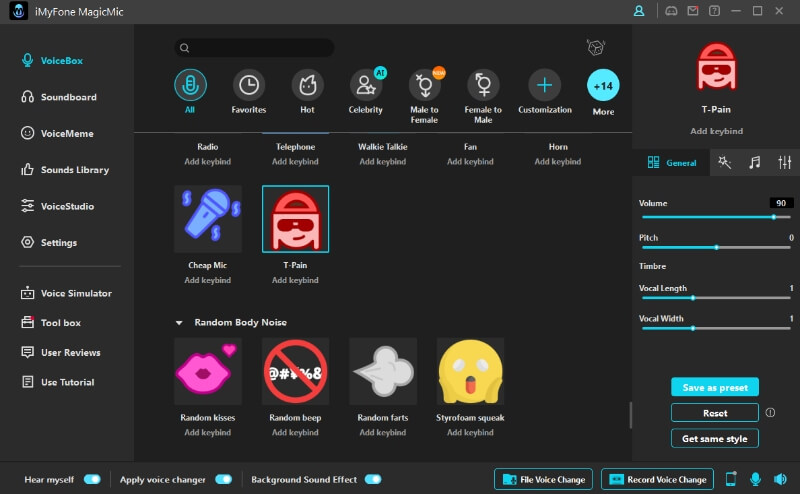Click into the voice search field

(254, 48)
